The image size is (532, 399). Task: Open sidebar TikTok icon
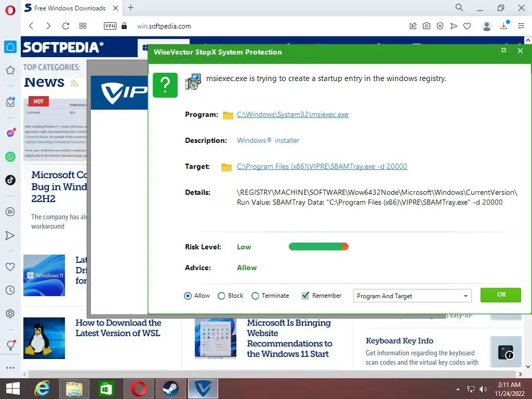(x=10, y=180)
